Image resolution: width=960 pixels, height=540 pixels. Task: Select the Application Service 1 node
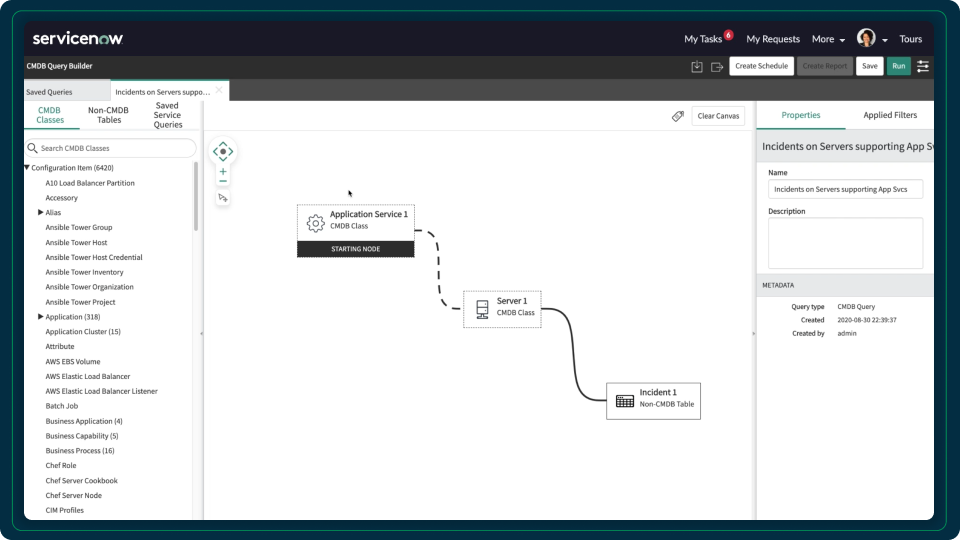click(x=356, y=231)
